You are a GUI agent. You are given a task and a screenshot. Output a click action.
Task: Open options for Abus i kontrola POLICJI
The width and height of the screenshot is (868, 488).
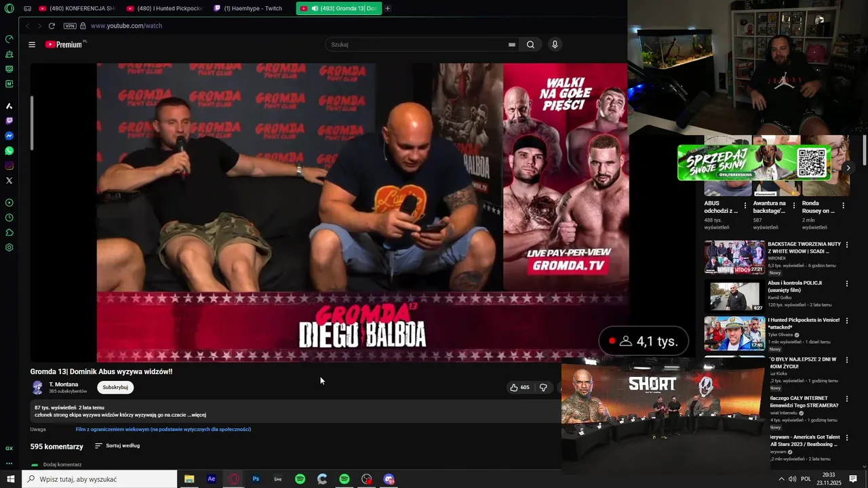click(847, 283)
